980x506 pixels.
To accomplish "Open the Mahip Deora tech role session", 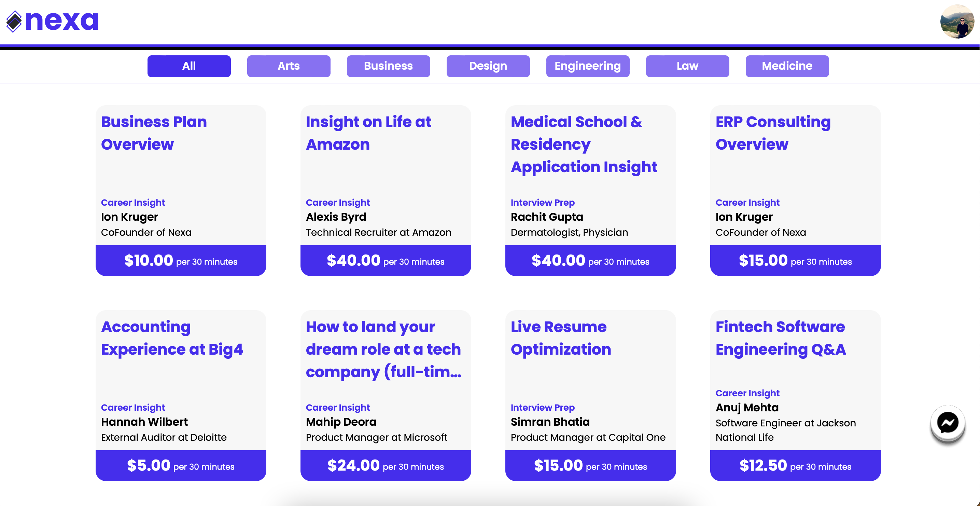I will 386,395.
